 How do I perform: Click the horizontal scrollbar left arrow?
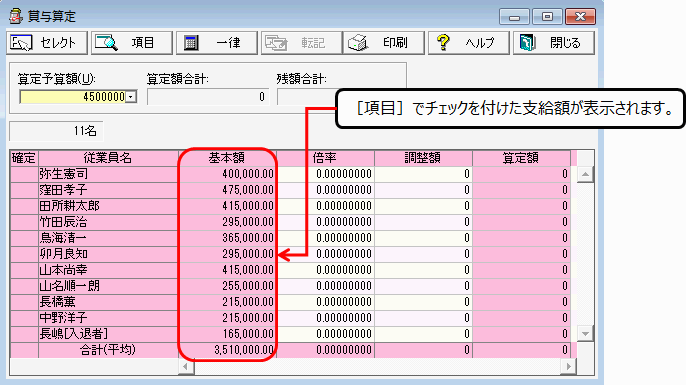click(186, 366)
